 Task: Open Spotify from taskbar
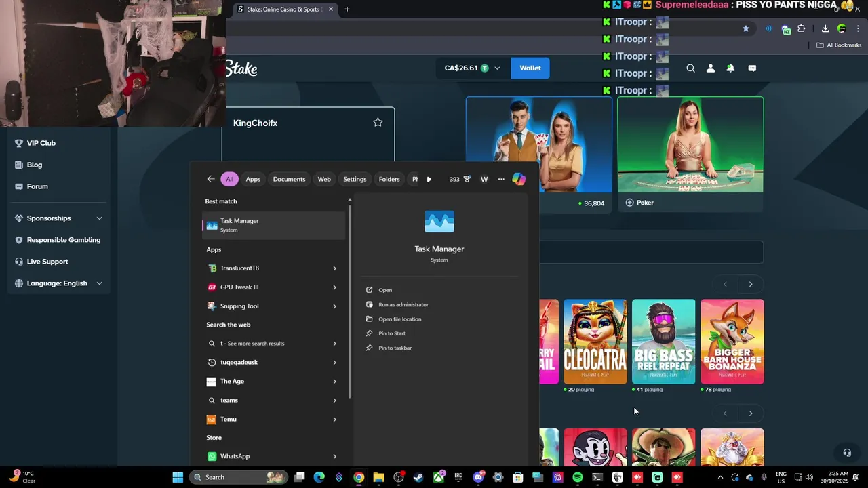(578, 477)
